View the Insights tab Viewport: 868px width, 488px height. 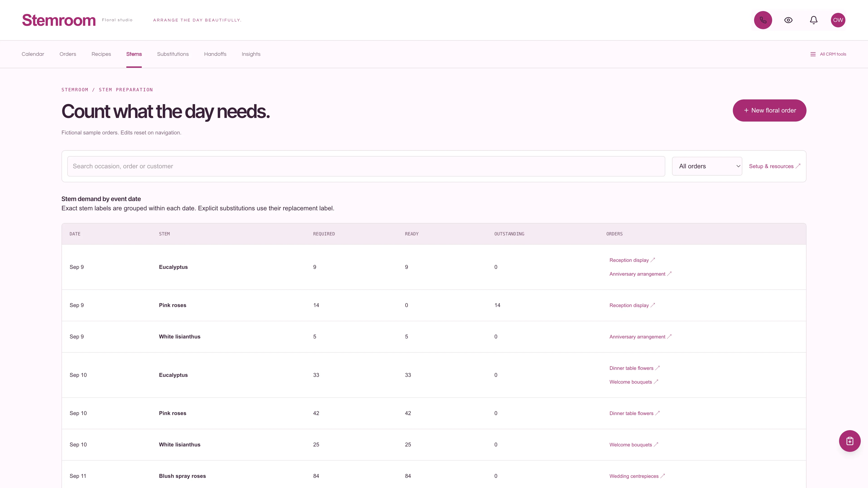tap(251, 54)
